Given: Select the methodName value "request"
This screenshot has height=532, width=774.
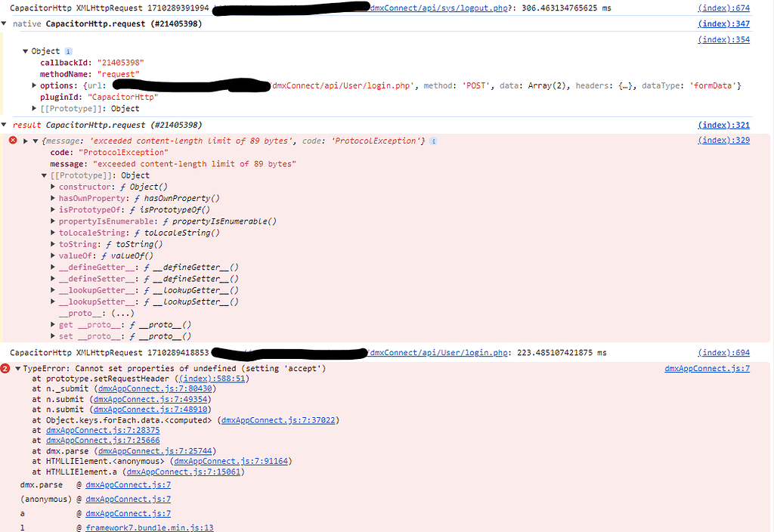Looking at the screenshot, I should tap(119, 74).
